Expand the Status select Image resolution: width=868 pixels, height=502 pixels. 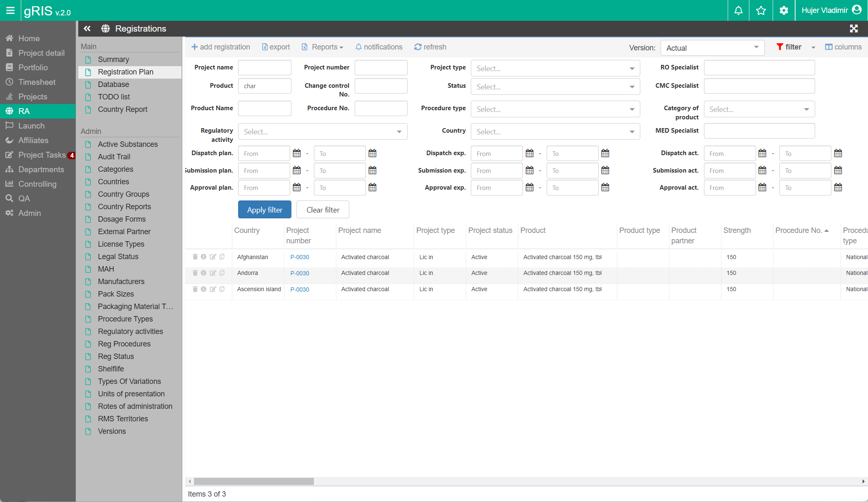(x=555, y=87)
